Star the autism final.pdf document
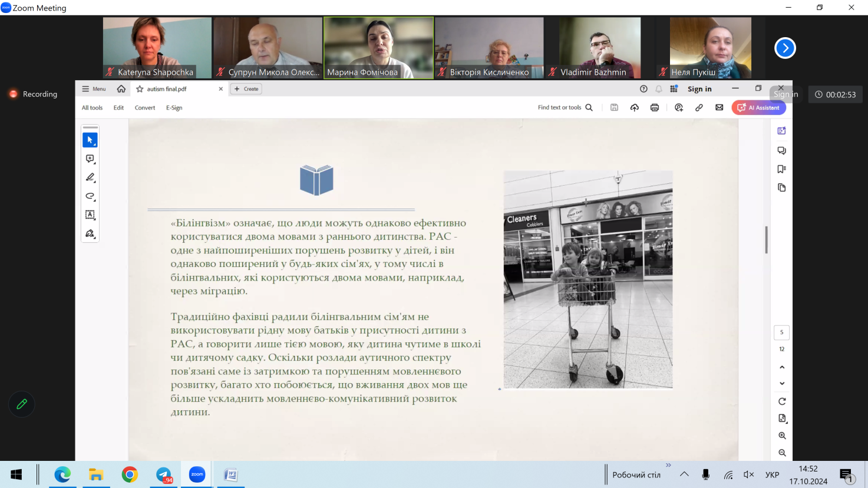Image resolution: width=868 pixels, height=488 pixels. tap(140, 89)
